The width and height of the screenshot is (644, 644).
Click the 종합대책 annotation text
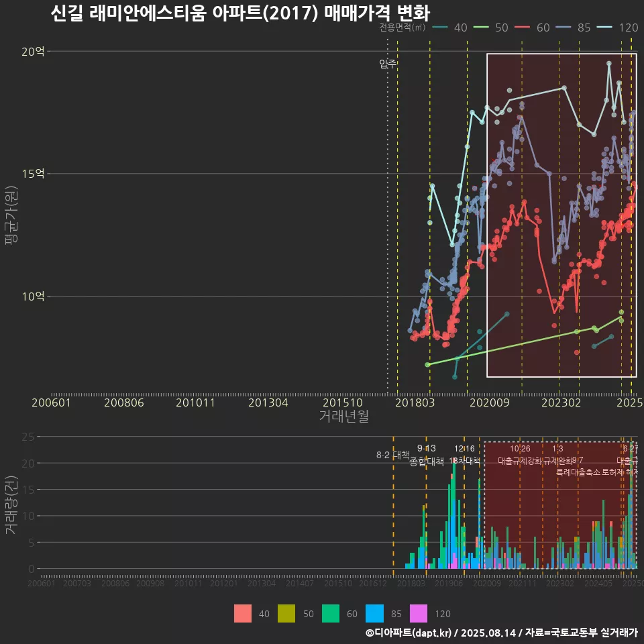[427, 462]
